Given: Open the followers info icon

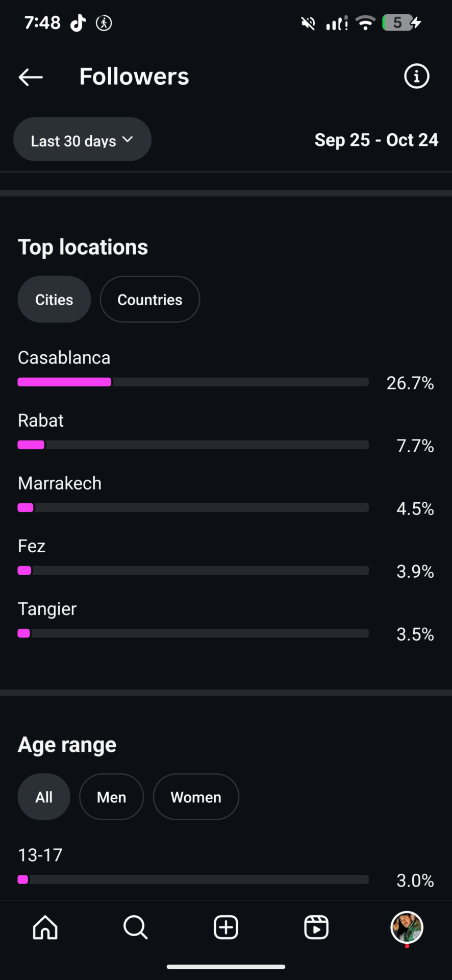Looking at the screenshot, I should click(416, 77).
